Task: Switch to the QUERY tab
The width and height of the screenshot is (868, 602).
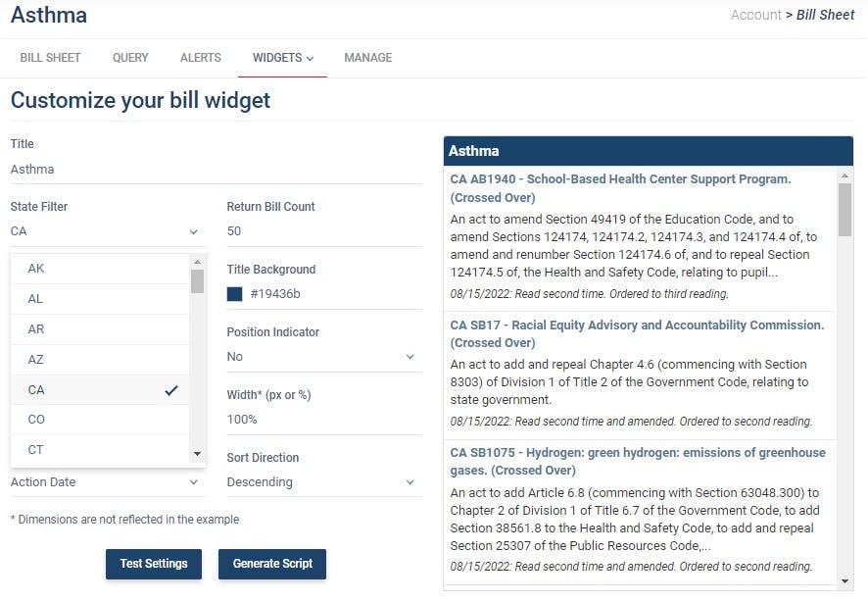Action: [129, 58]
